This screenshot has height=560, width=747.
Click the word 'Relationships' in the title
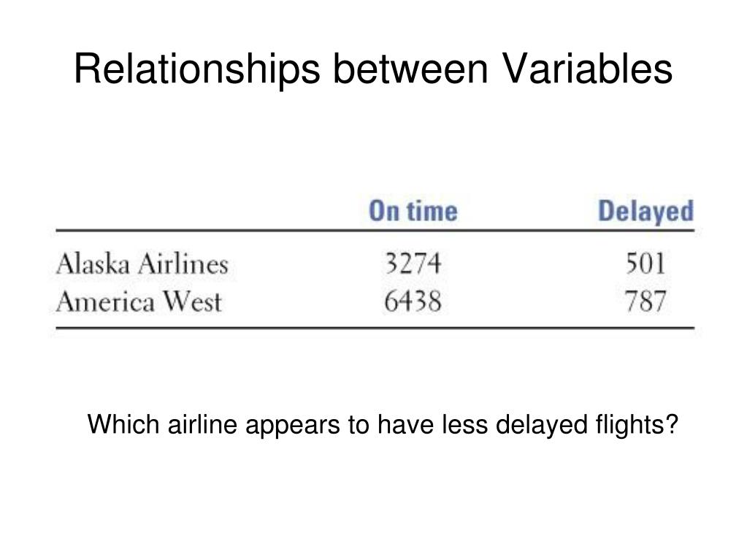click(196, 69)
